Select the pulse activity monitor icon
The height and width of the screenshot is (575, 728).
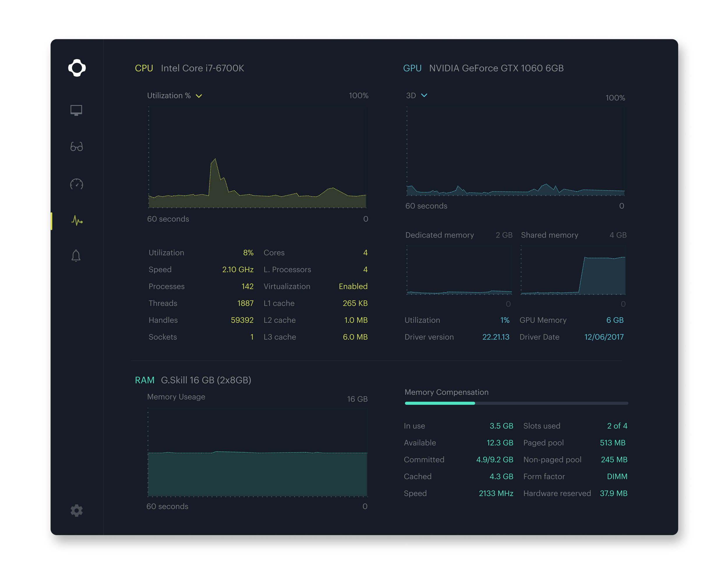(x=77, y=221)
